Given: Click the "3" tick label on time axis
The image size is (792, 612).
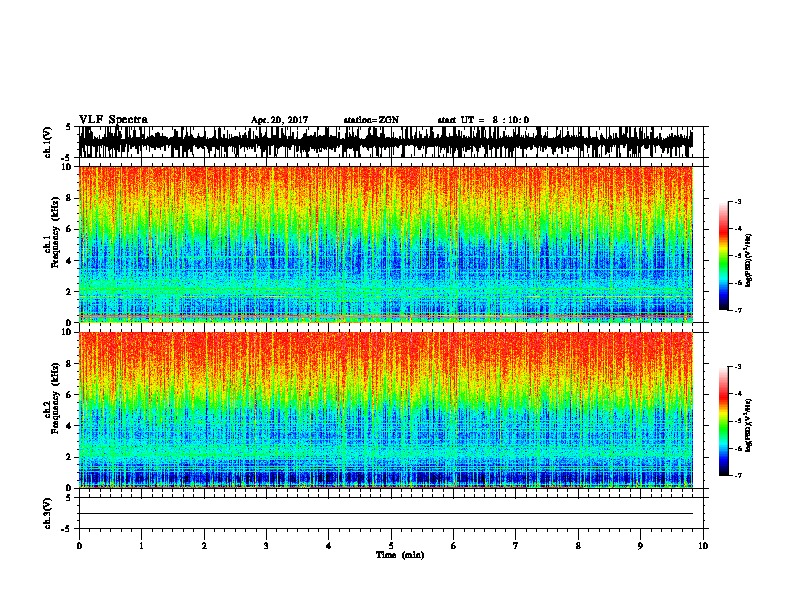Looking at the screenshot, I should tap(266, 546).
